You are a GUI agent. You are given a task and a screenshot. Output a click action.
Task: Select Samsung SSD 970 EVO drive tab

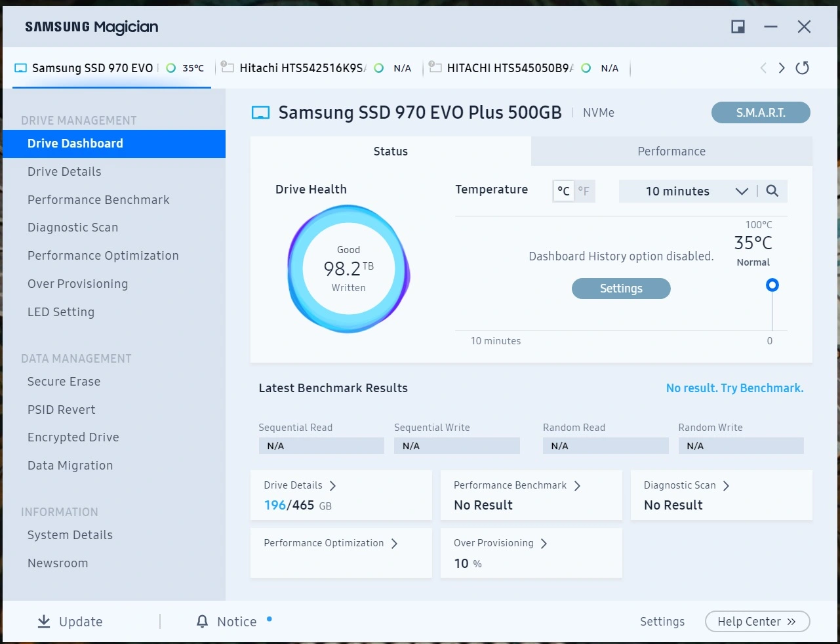[111, 68]
